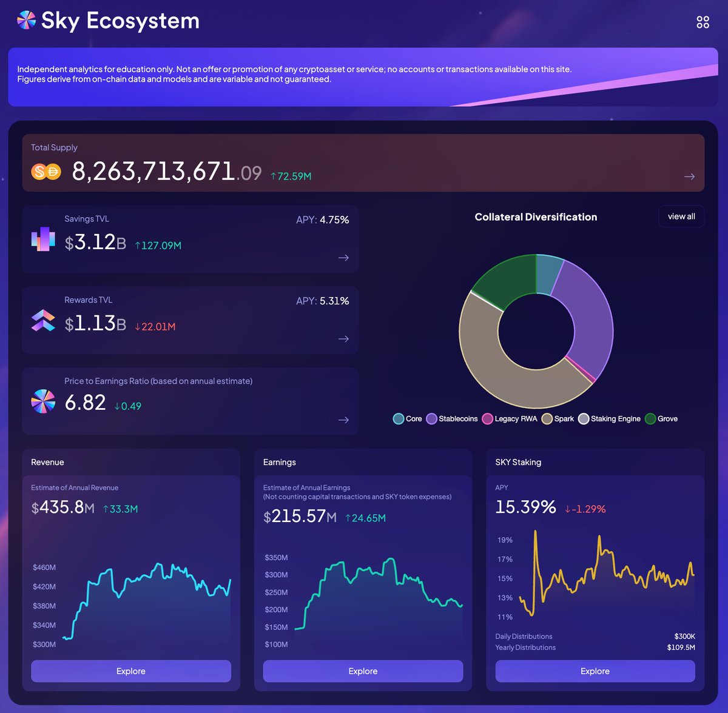Click the Sky Ecosystem title text
The width and height of the screenshot is (728, 713).
(x=120, y=21)
